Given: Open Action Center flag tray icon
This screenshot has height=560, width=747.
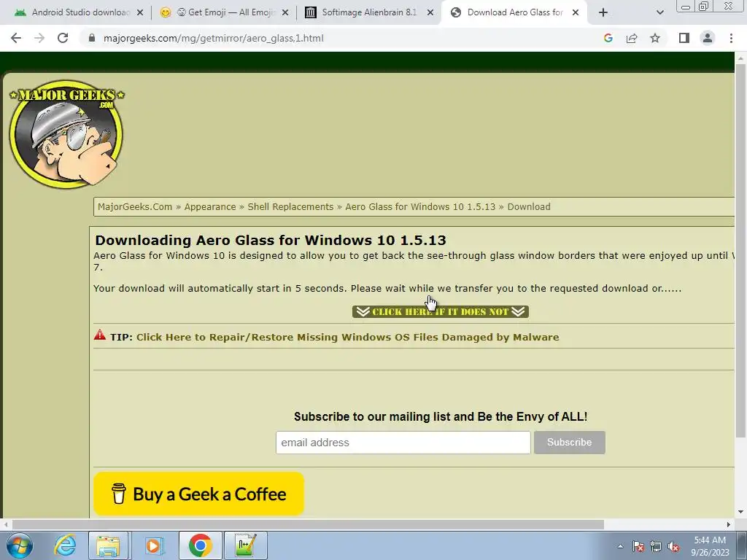Looking at the screenshot, I should coord(638,547).
